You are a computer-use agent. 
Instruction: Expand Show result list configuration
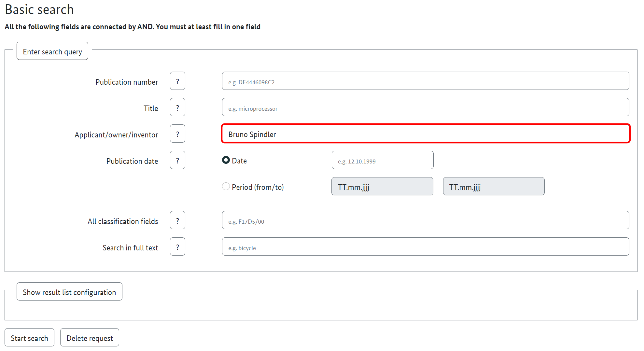(69, 292)
